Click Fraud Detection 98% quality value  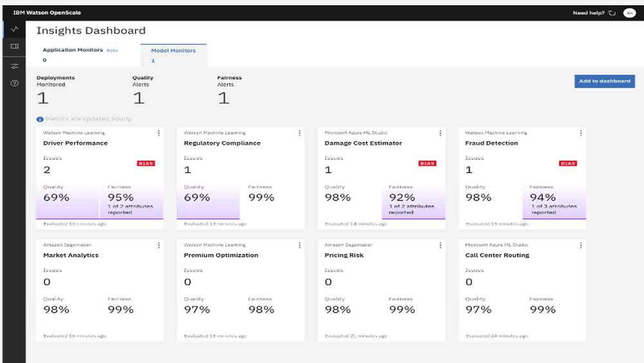478,198
